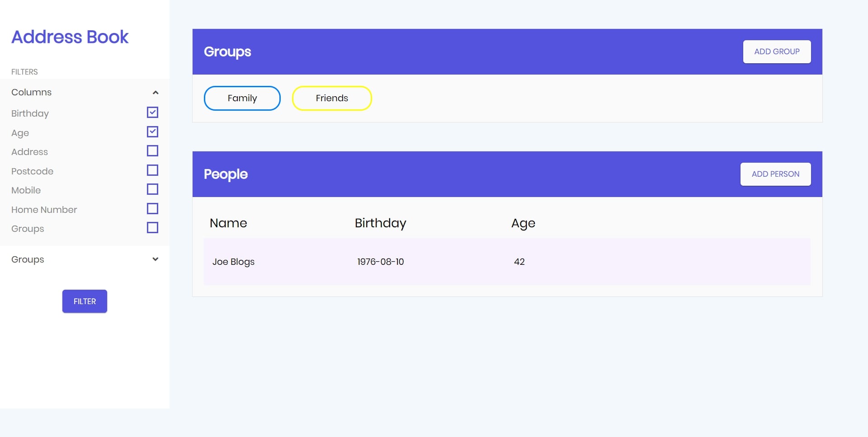Click the ADD GROUP button
868x437 pixels.
click(x=776, y=52)
